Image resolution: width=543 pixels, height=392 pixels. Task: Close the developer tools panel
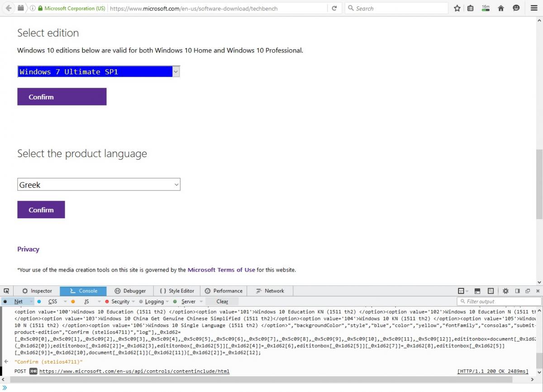[538, 291]
